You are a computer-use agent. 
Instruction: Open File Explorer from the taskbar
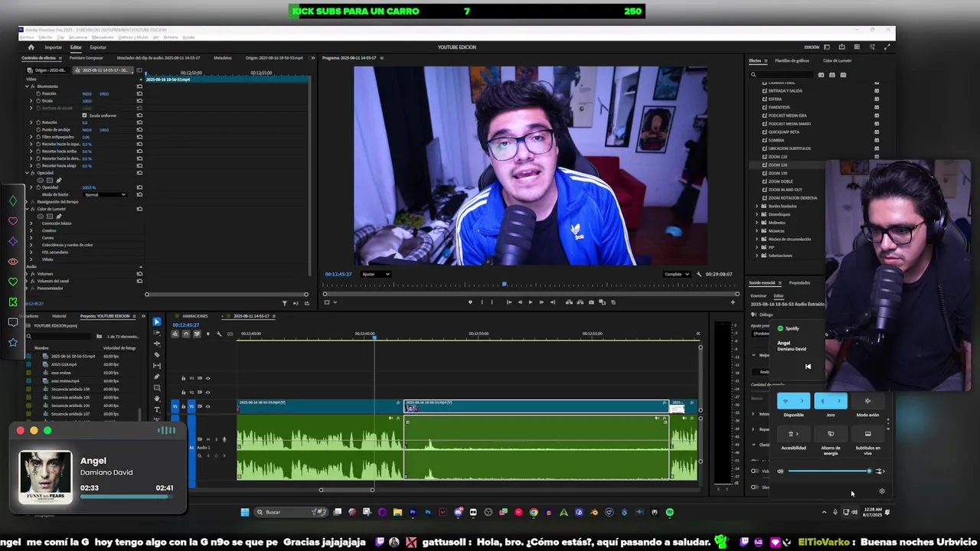397,512
